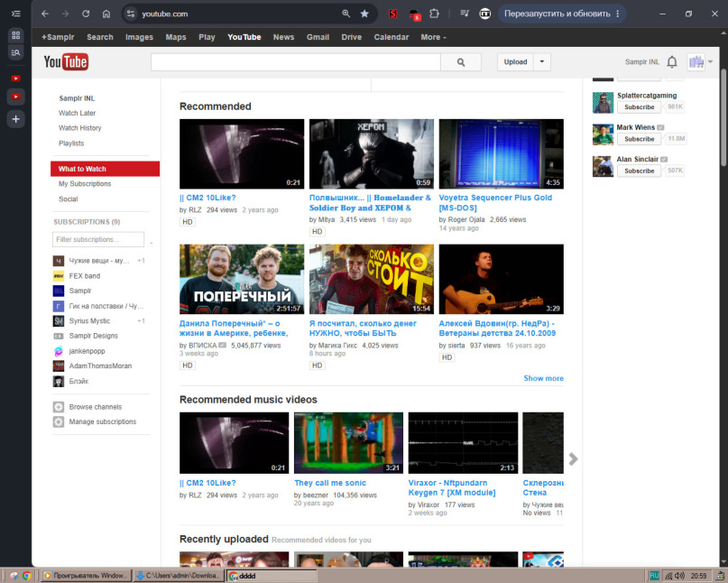The width and height of the screenshot is (728, 583).
Task: Subscribe to Splattercatgaming
Action: click(x=639, y=106)
